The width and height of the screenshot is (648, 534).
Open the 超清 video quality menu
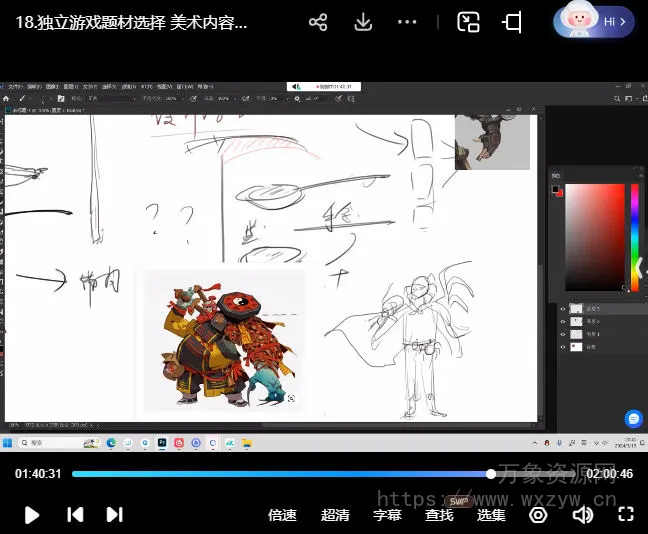[x=335, y=515]
